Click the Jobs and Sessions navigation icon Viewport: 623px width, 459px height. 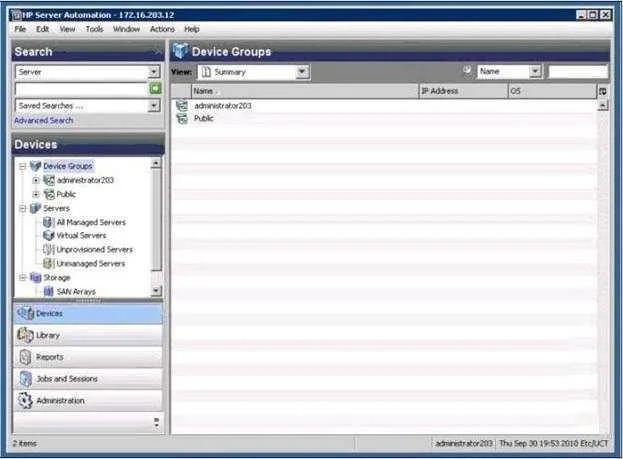[25, 379]
